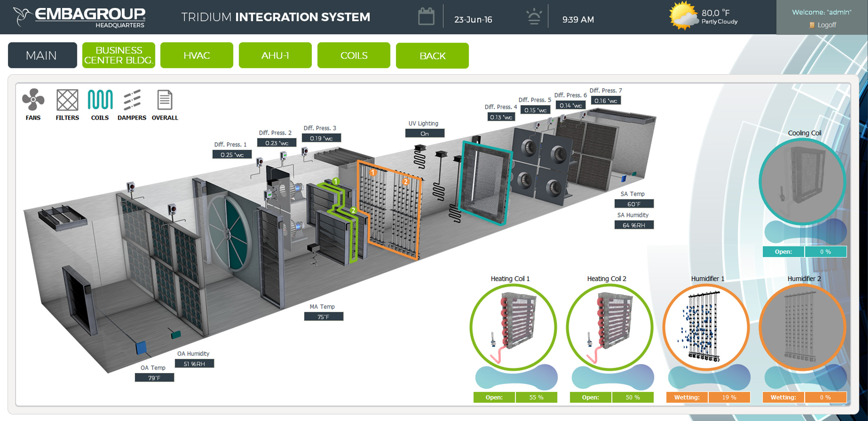Viewport: 868px width, 421px height.
Task: Click Diff. Press. 5 value 0.15 "wc
Action: [535, 110]
